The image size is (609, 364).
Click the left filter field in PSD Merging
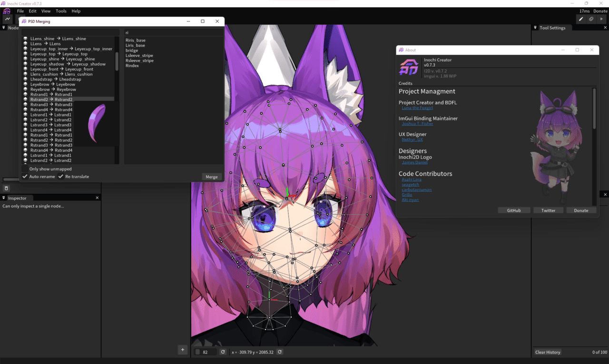pos(70,32)
